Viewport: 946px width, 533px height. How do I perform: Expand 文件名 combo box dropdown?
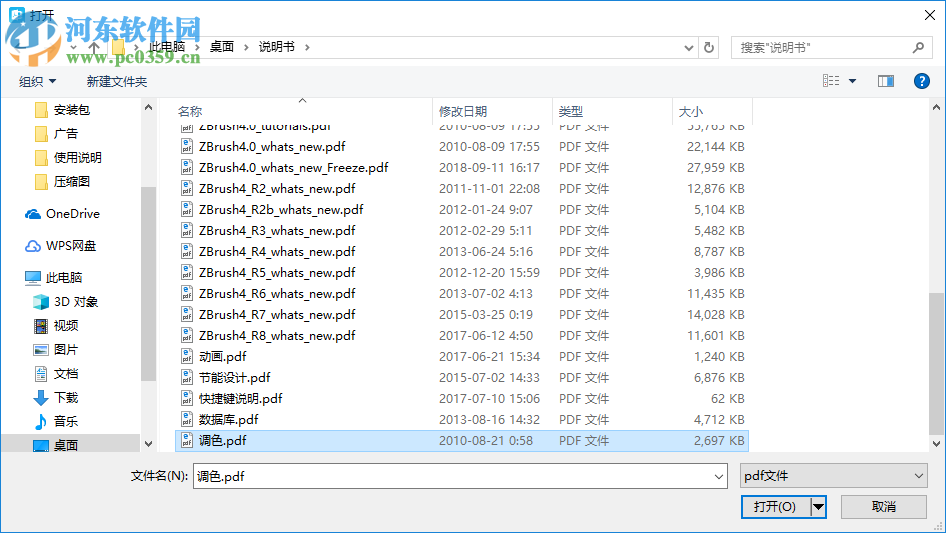click(x=719, y=476)
